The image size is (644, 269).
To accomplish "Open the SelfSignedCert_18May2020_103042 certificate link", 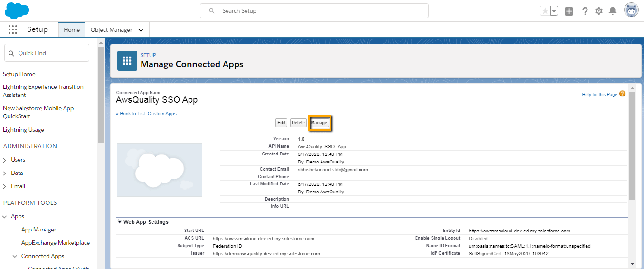I will (509, 253).
